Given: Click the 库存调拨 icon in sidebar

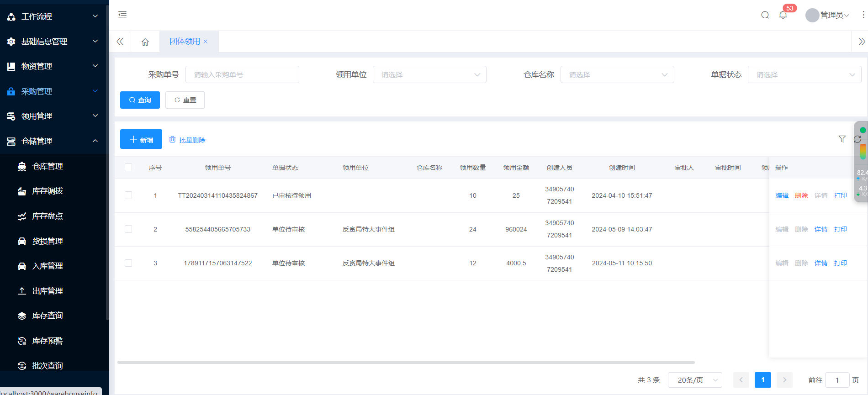Looking at the screenshot, I should tap(22, 191).
